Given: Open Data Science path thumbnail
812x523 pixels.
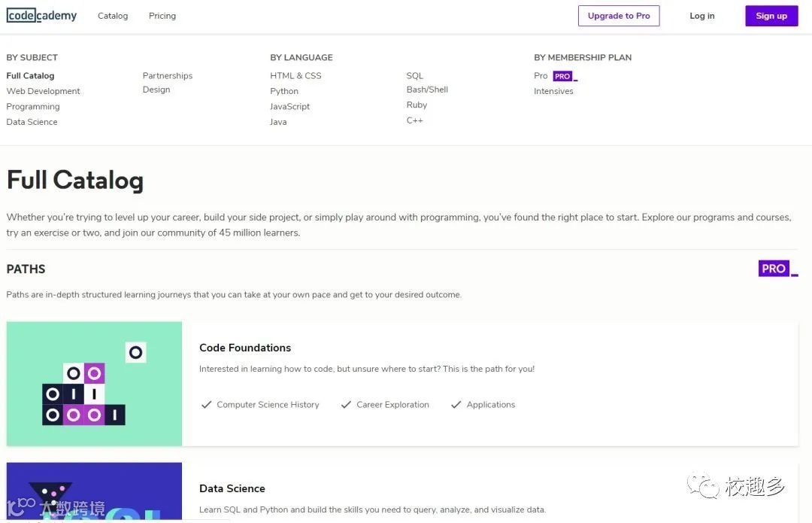Looking at the screenshot, I should coord(94,491).
